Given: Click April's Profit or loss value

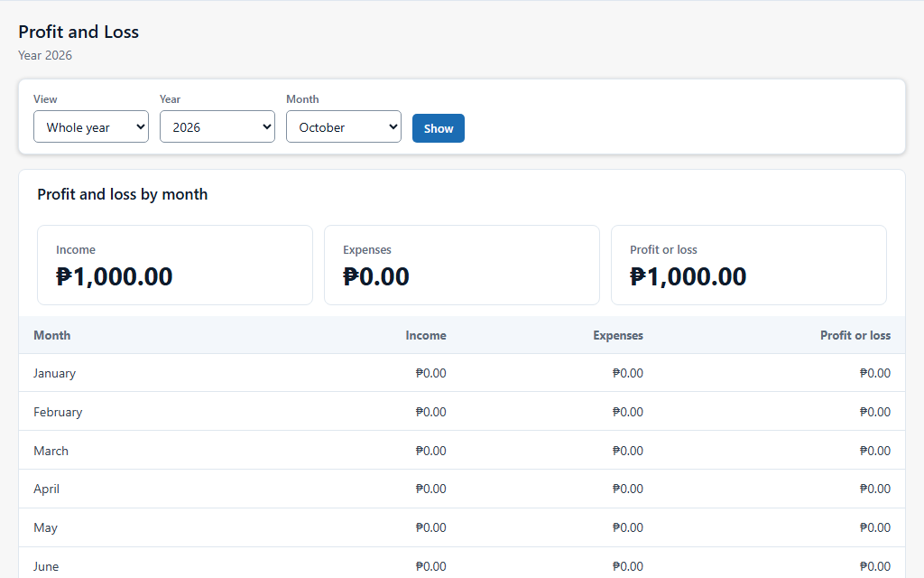Looking at the screenshot, I should pyautogui.click(x=875, y=489).
